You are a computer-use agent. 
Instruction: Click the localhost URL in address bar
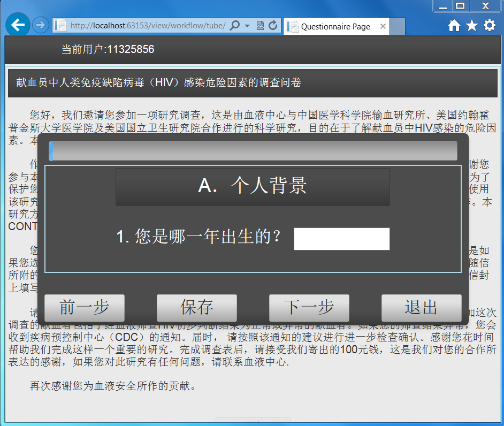point(147,26)
